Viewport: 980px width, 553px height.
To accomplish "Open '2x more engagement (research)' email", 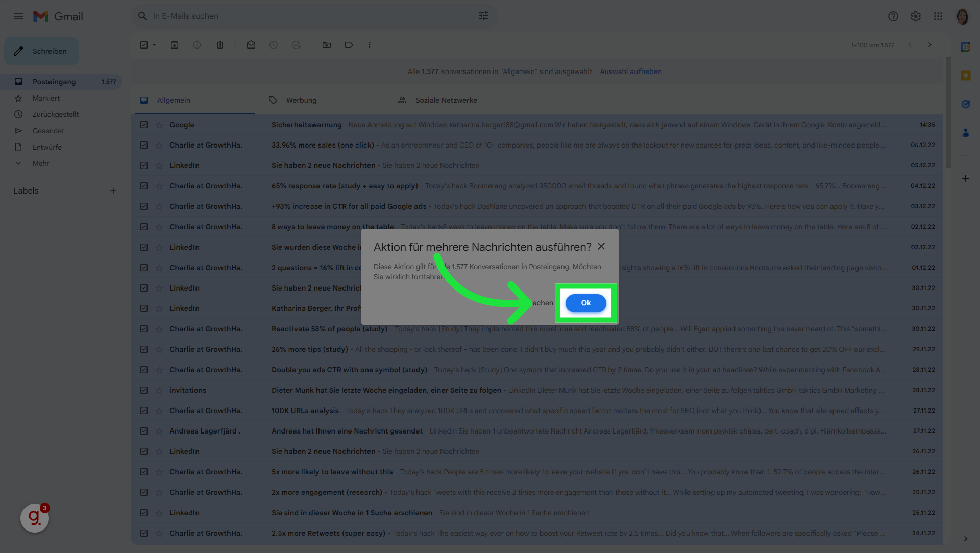I will tap(537, 492).
